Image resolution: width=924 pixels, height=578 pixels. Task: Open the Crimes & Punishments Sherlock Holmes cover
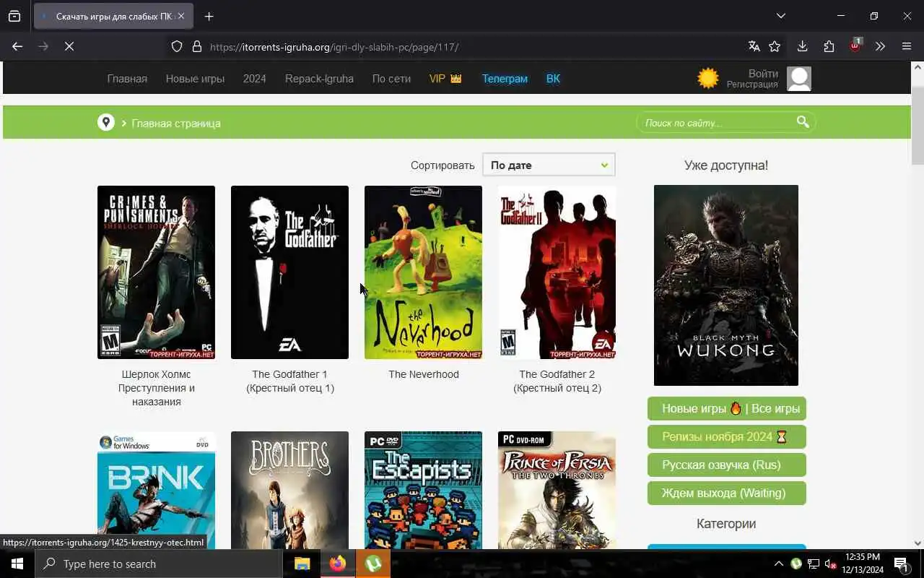(156, 272)
